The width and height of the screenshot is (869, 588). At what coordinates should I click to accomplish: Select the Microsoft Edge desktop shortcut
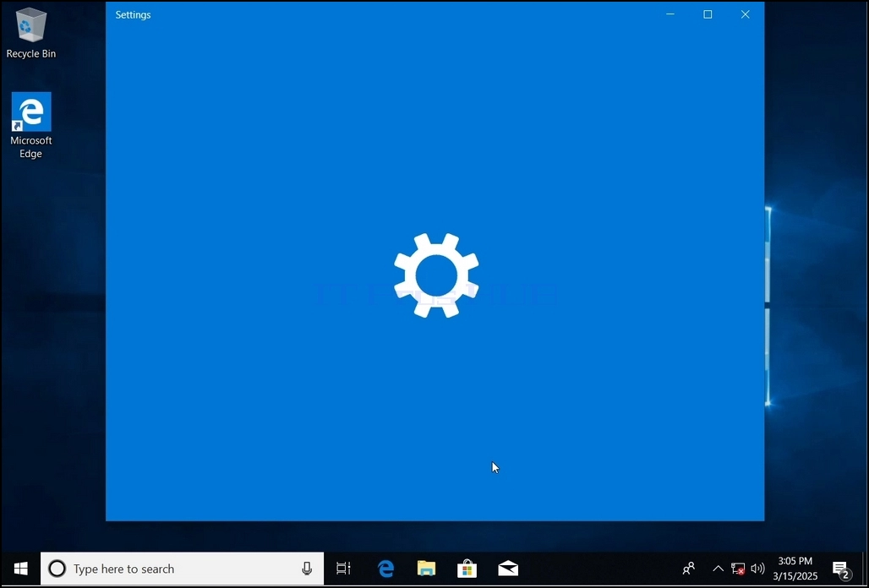click(x=31, y=125)
